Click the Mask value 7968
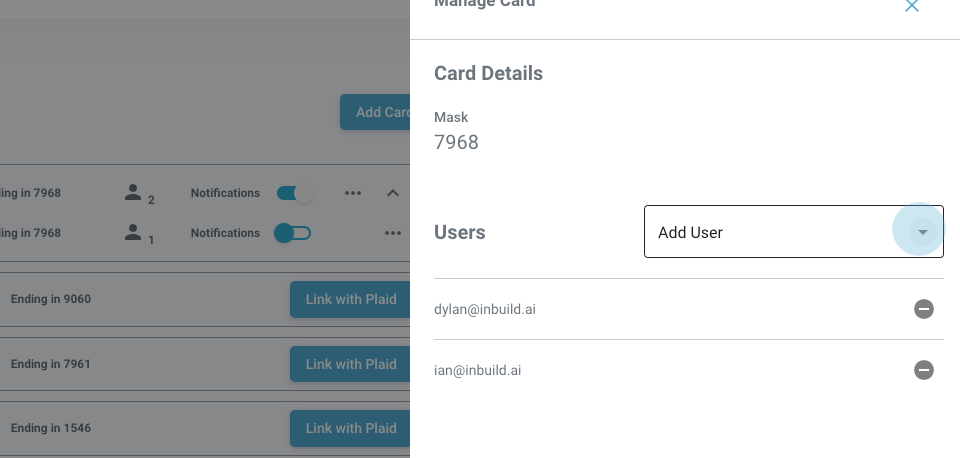Screen dimensions: 960x458 click(x=456, y=142)
